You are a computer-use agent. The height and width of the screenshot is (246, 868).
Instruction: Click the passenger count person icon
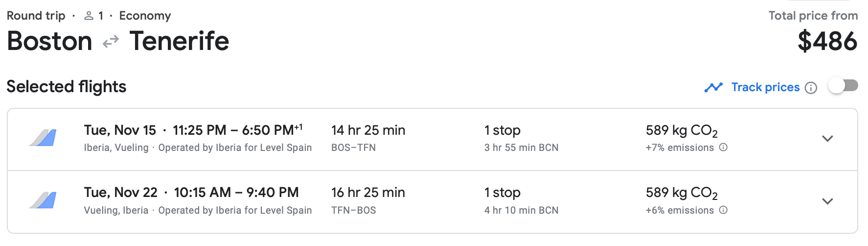point(89,16)
